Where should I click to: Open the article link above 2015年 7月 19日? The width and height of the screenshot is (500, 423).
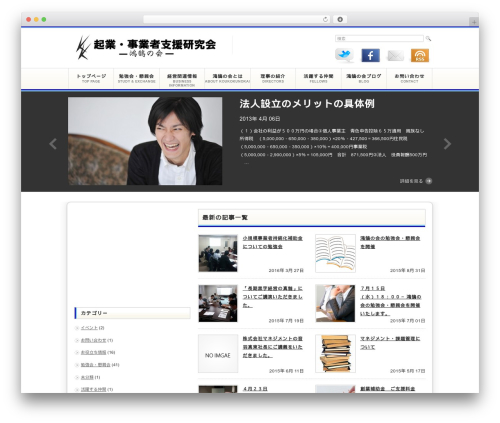[272, 297]
